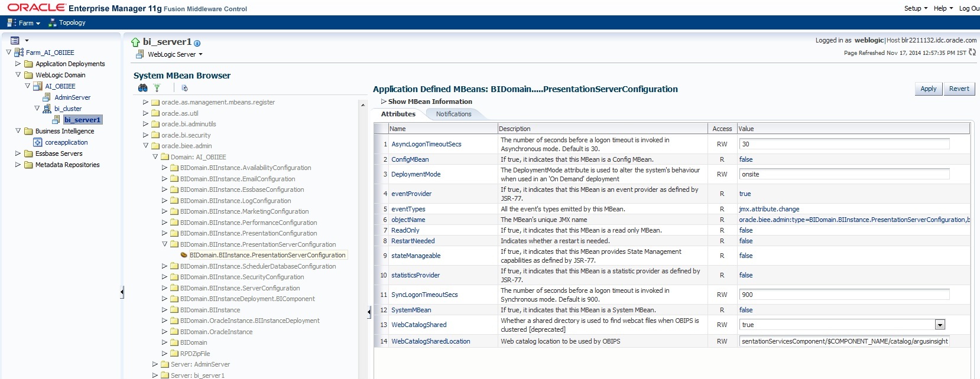Open the navigation tree view menu icon
This screenshot has height=379, width=980.
pyautogui.click(x=15, y=41)
